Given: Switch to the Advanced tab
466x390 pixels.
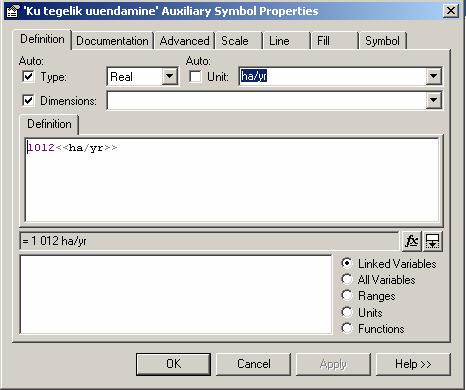Looking at the screenshot, I should pyautogui.click(x=184, y=41).
